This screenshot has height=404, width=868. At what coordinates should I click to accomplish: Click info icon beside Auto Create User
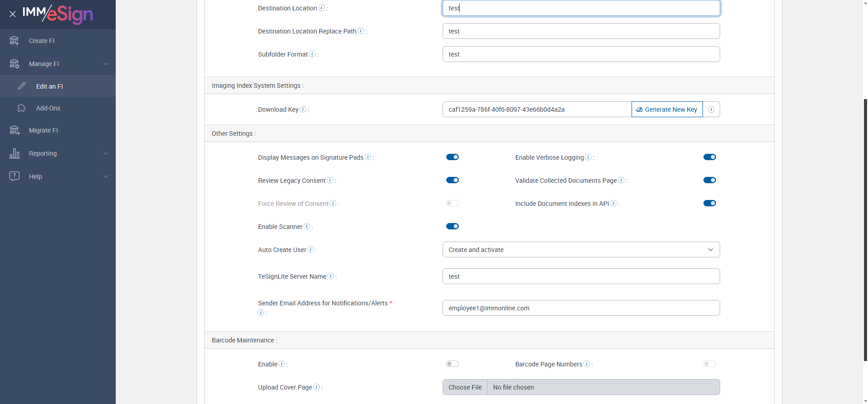pyautogui.click(x=311, y=249)
